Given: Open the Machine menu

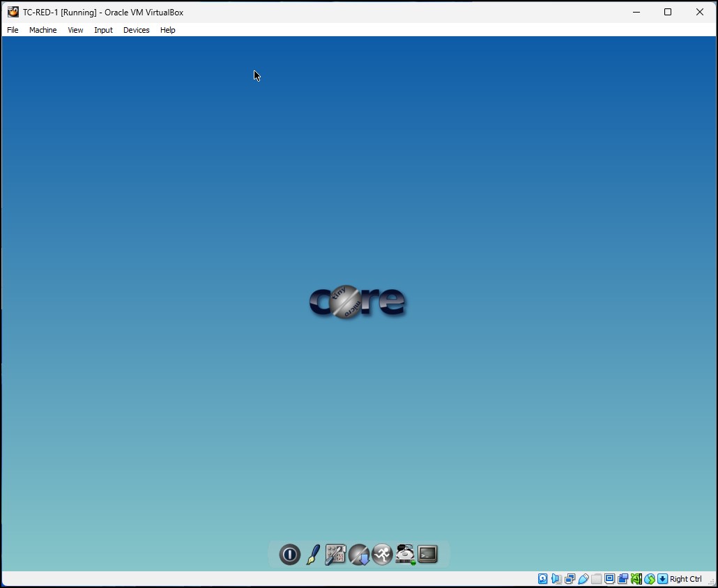Looking at the screenshot, I should [x=43, y=30].
